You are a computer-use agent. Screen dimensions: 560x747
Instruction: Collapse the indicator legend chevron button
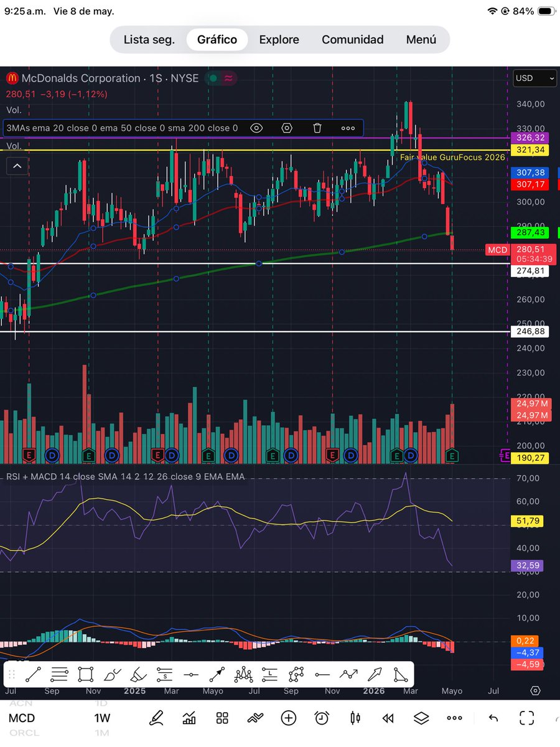click(x=17, y=166)
